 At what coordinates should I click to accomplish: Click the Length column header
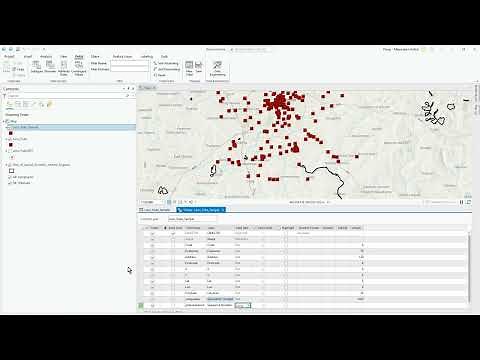click(356, 228)
